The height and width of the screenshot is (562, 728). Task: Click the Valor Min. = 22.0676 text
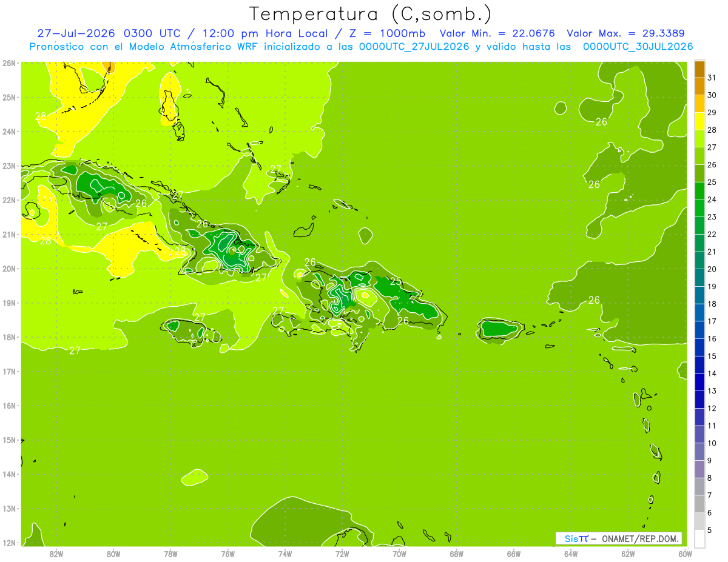click(x=497, y=33)
